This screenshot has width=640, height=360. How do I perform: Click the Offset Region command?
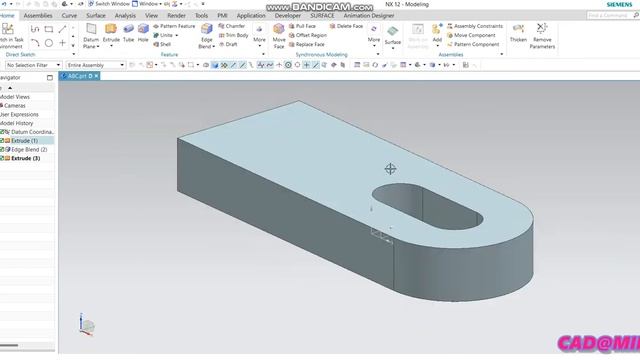click(308, 35)
